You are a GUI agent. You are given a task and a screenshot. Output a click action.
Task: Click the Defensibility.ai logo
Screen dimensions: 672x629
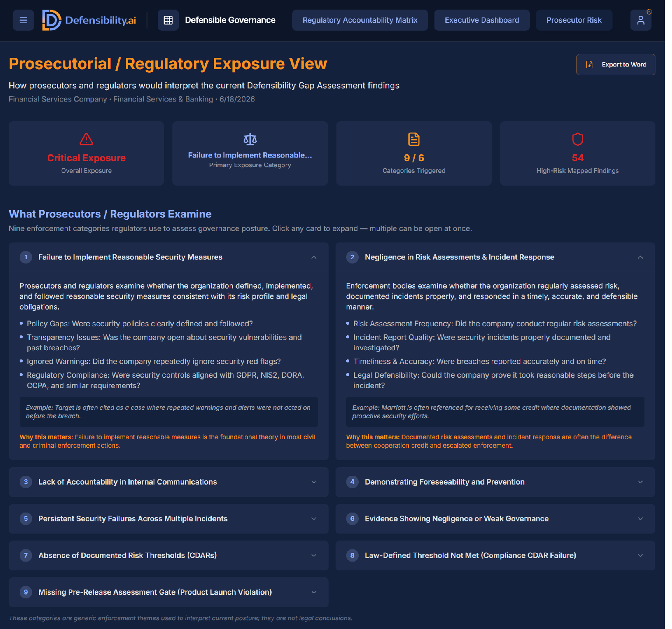[x=89, y=20]
